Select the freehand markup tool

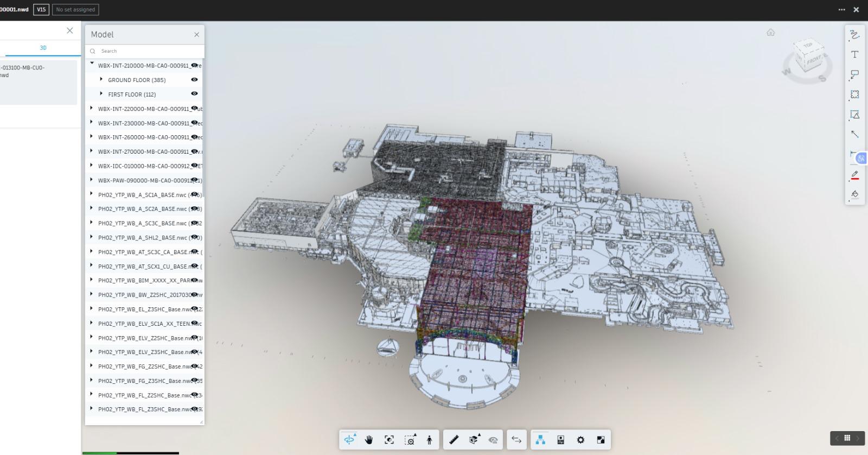(854, 35)
